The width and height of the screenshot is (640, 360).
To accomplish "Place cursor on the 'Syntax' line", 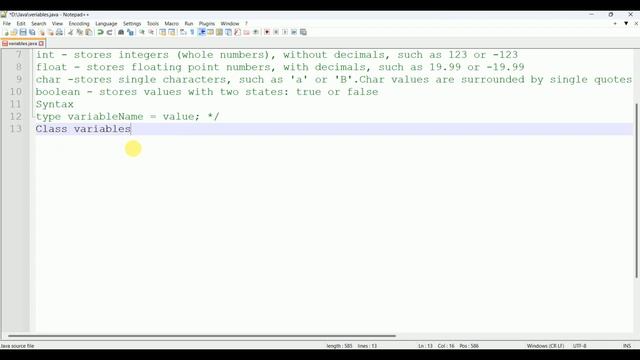I will point(54,104).
